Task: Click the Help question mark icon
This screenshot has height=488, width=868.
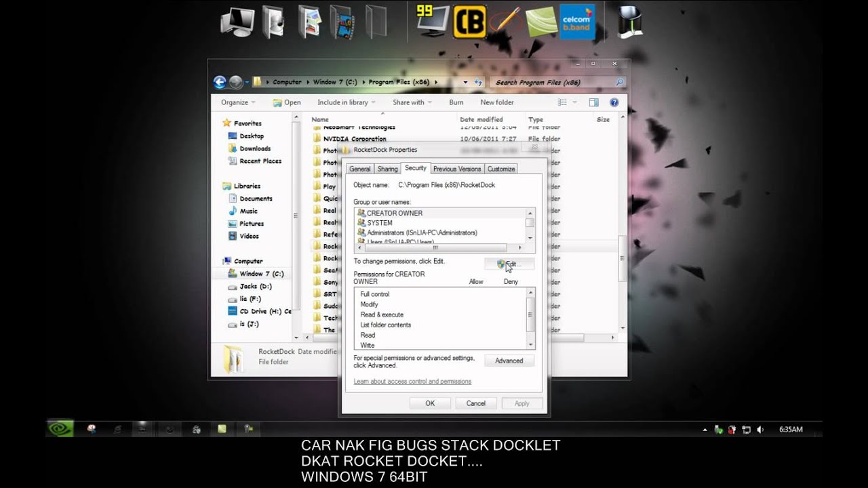Action: [x=614, y=102]
